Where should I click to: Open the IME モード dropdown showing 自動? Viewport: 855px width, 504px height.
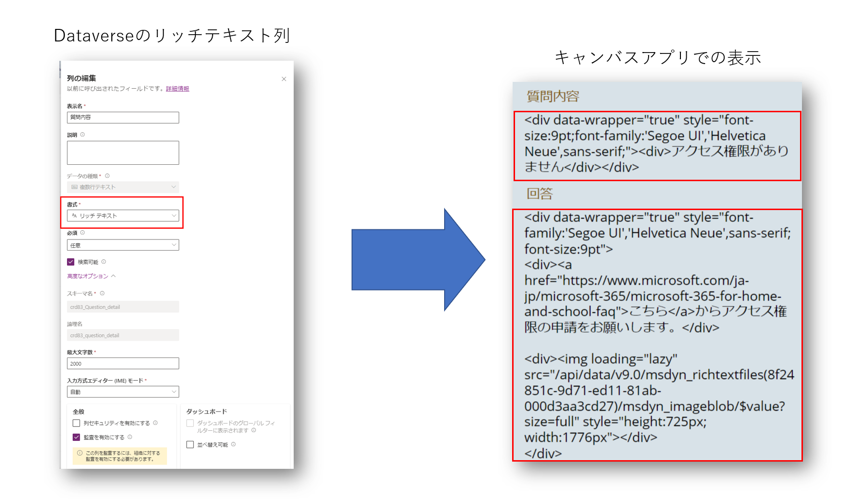pos(123,392)
